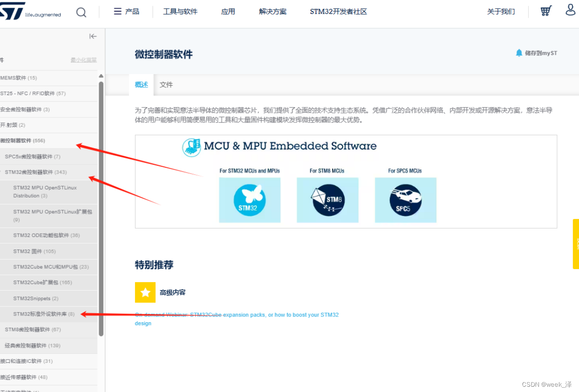Open the 关于我们 link
This screenshot has height=392, width=579.
501,11
